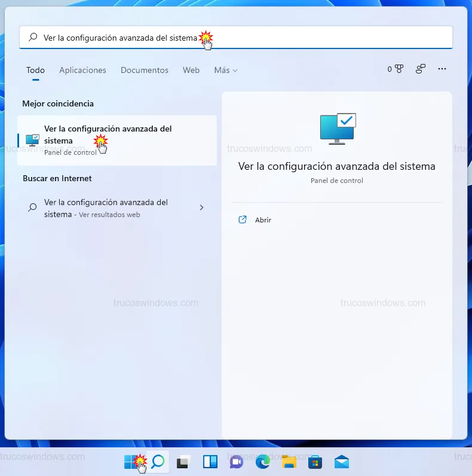This screenshot has width=472, height=476.
Task: Launch Teams Chat from the taskbar
Action: point(236,462)
